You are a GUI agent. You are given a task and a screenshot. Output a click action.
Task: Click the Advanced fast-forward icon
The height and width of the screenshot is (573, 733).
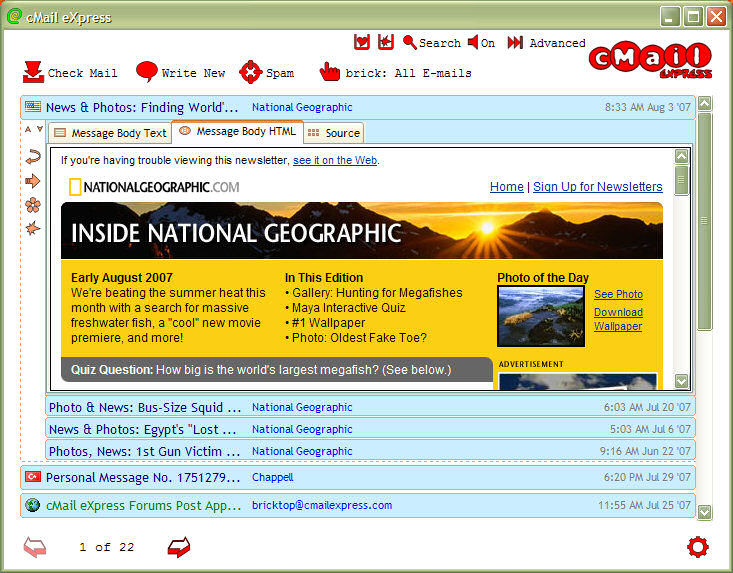(515, 43)
